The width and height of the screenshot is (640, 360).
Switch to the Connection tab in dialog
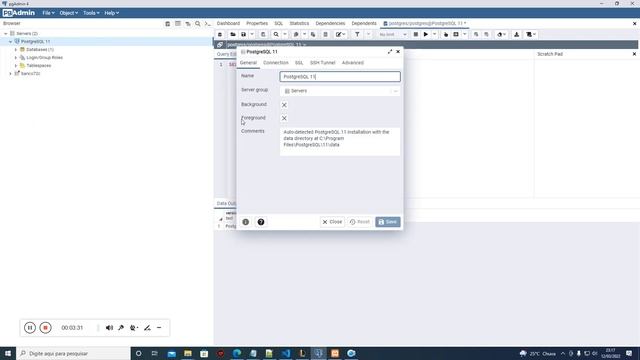point(276,63)
